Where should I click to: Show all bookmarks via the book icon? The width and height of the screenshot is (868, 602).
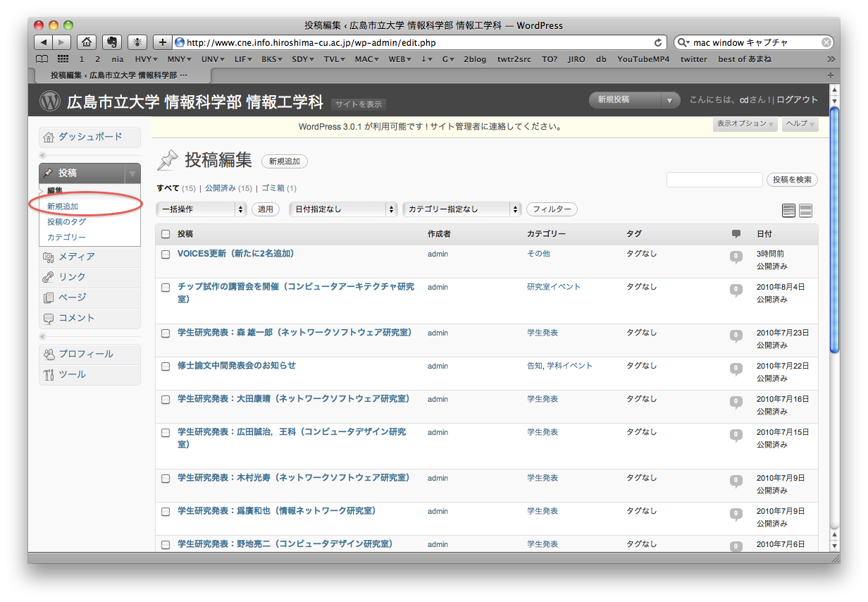tap(42, 59)
